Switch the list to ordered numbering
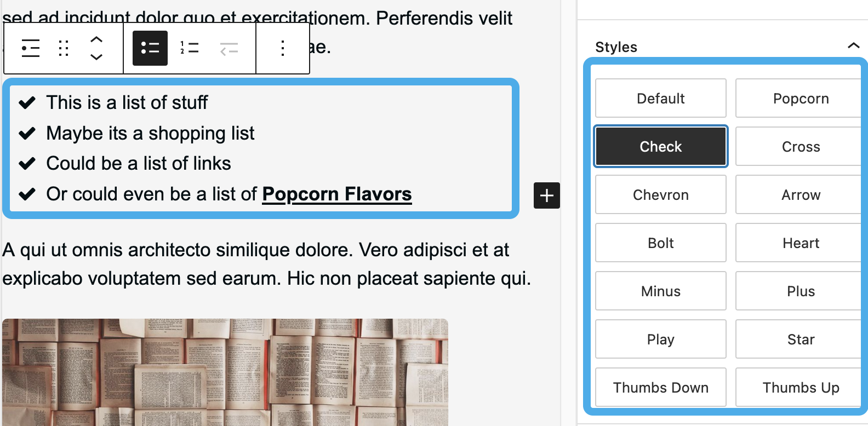868x426 pixels. 189,48
